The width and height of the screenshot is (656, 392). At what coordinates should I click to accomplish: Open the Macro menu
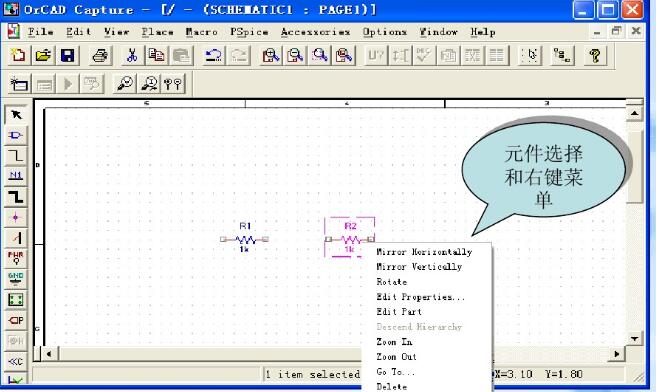[x=202, y=32]
